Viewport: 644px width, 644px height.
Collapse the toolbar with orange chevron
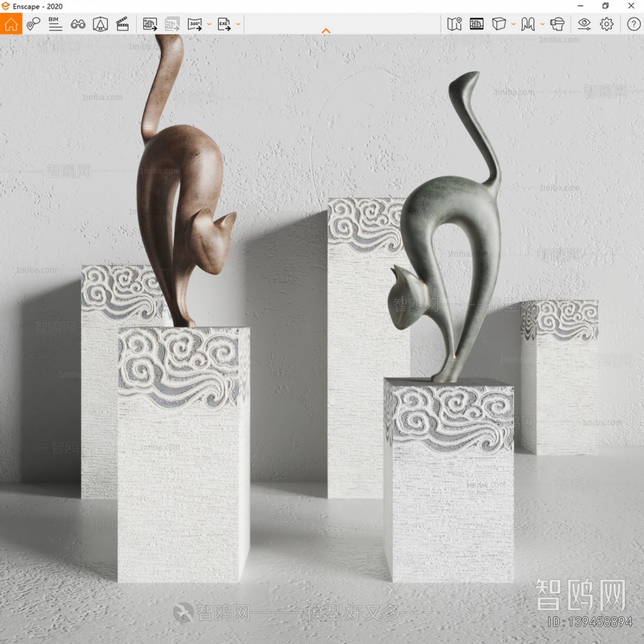(x=326, y=31)
